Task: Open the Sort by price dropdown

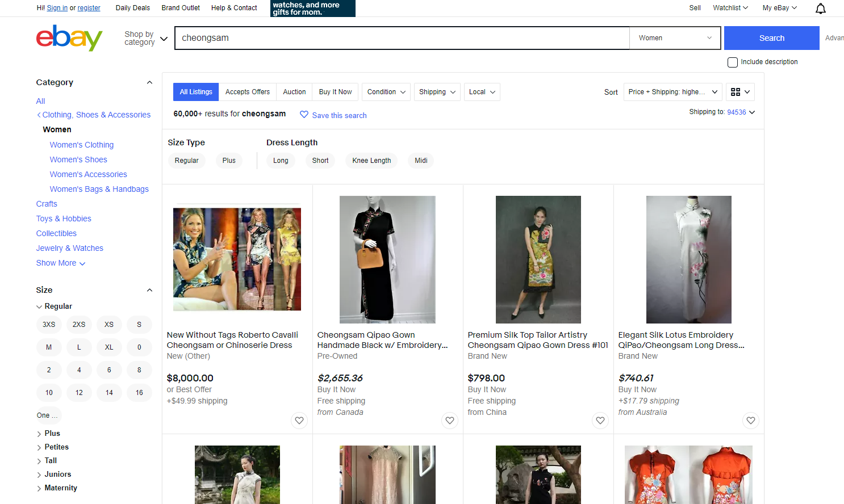Action: 672,92
